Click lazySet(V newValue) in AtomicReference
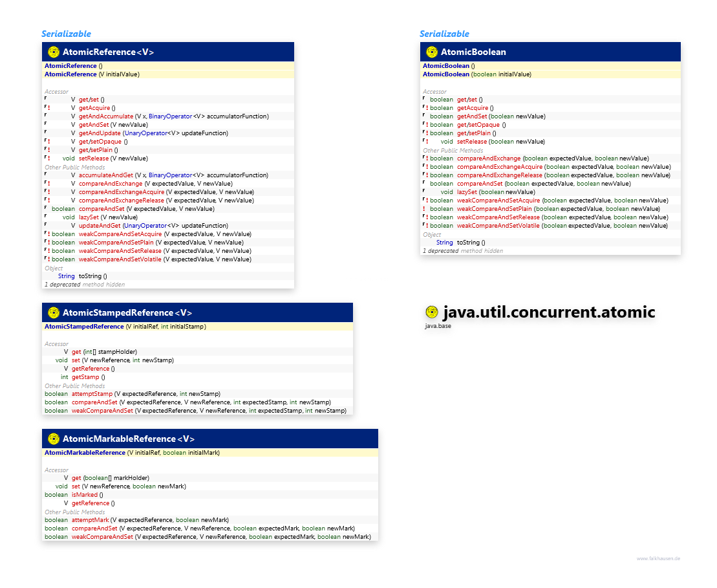Viewport: 717px width, 588px height. [x=108, y=217]
